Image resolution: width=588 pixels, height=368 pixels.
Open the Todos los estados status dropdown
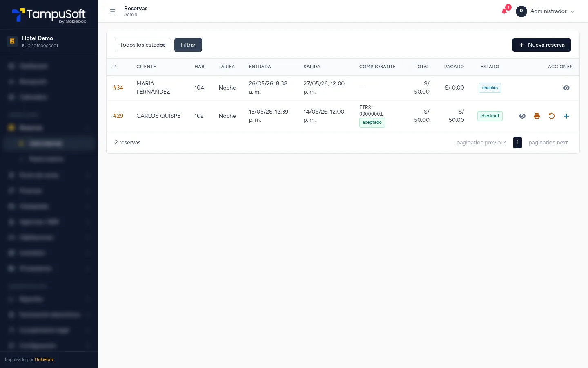point(143,45)
